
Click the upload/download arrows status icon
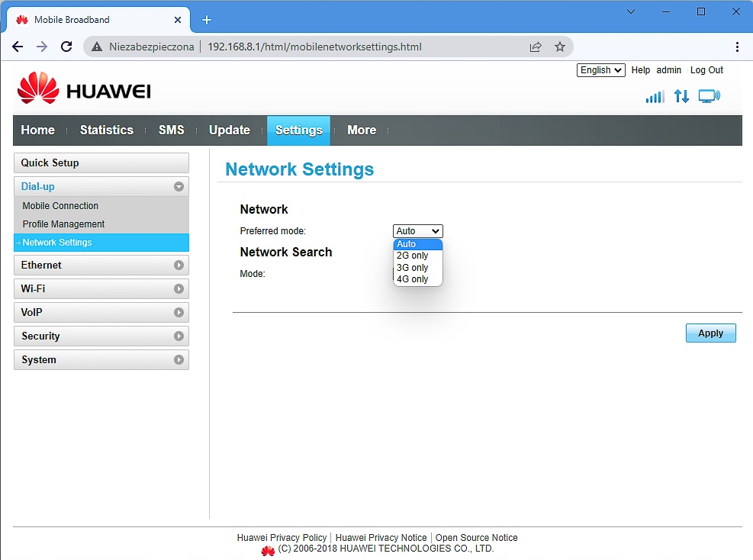681,95
